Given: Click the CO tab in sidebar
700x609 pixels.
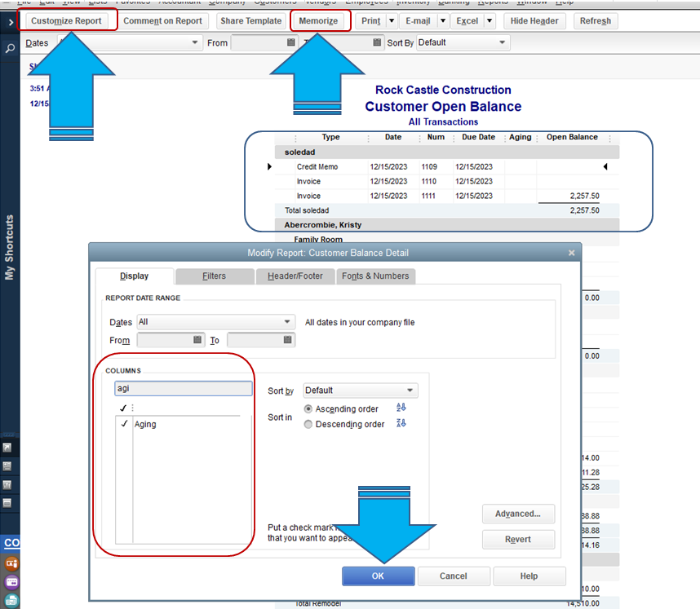Looking at the screenshot, I should [11, 543].
